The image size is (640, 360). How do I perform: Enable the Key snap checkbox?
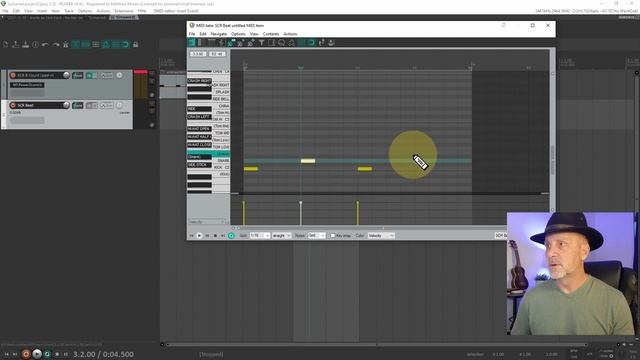pos(333,236)
